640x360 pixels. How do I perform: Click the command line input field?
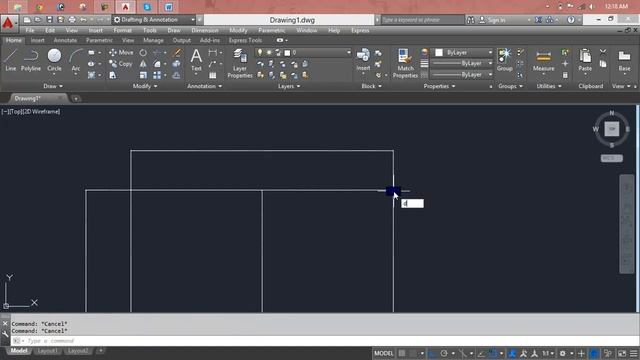(x=324, y=341)
